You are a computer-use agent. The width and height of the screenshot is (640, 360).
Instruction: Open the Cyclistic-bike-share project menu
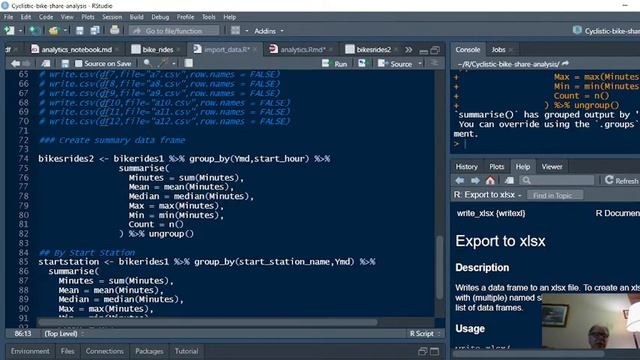[606, 31]
